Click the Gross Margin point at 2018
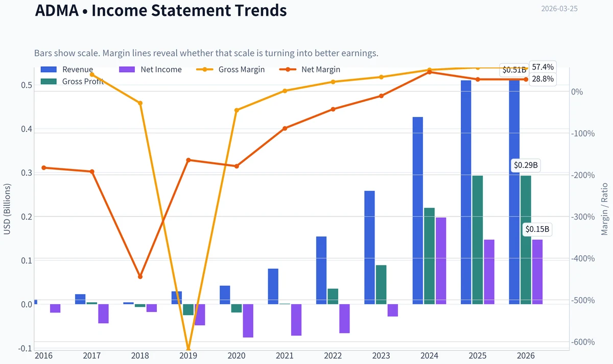Image resolution: width=613 pixels, height=364 pixels. pos(140,103)
